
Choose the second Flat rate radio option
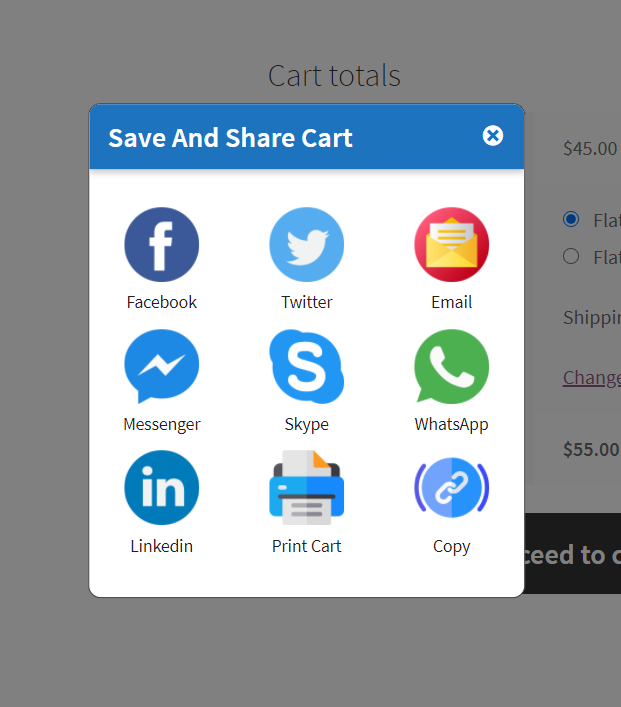571,256
